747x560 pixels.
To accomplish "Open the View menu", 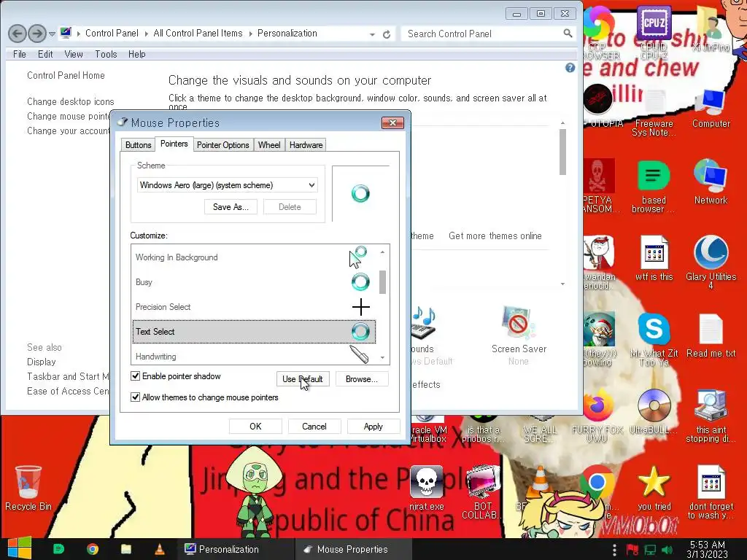I will click(x=74, y=54).
